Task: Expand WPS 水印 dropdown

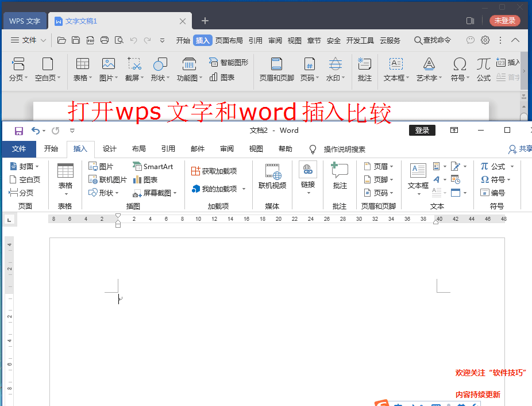Action: tap(344, 78)
